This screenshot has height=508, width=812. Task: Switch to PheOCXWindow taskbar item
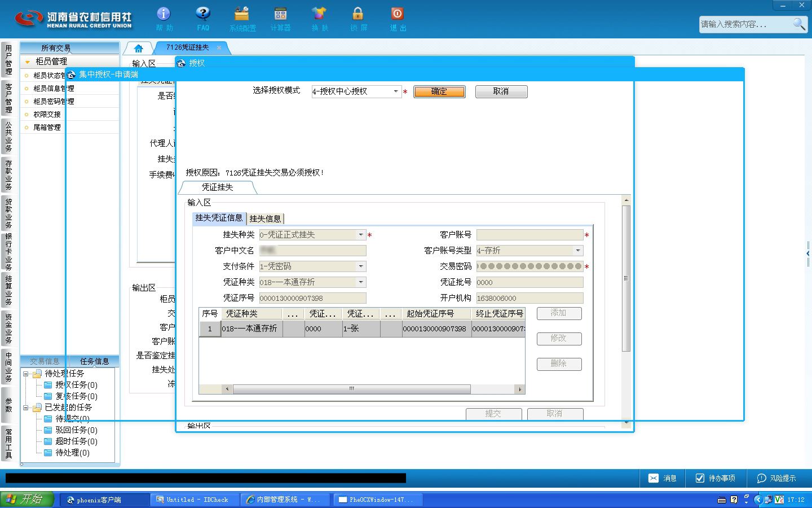tap(377, 500)
